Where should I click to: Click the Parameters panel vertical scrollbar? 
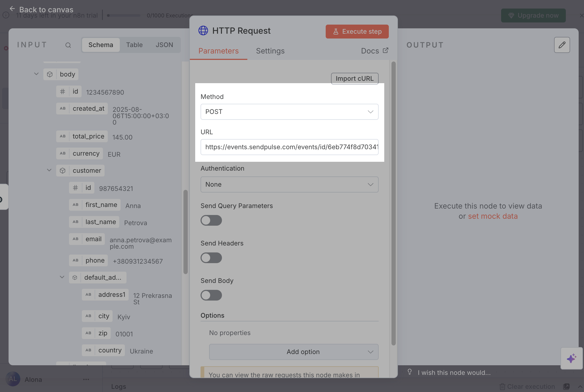393,203
